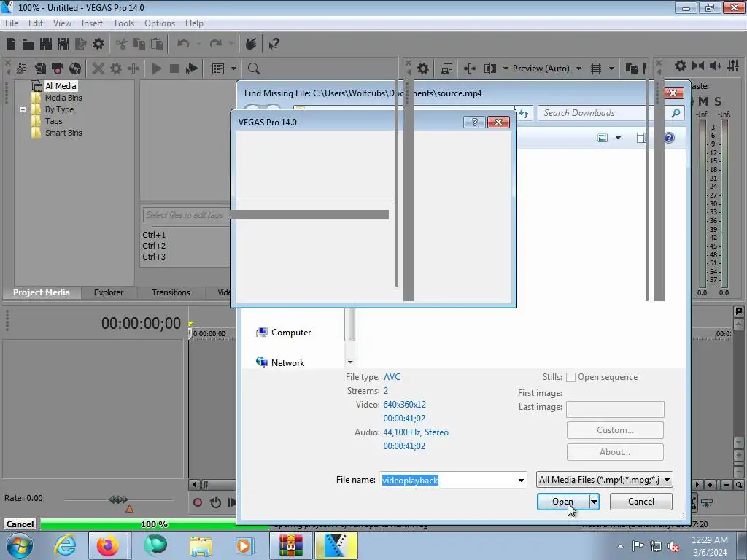Image resolution: width=747 pixels, height=560 pixels.
Task: Click the Rate scrub slider control
Action: [118, 499]
